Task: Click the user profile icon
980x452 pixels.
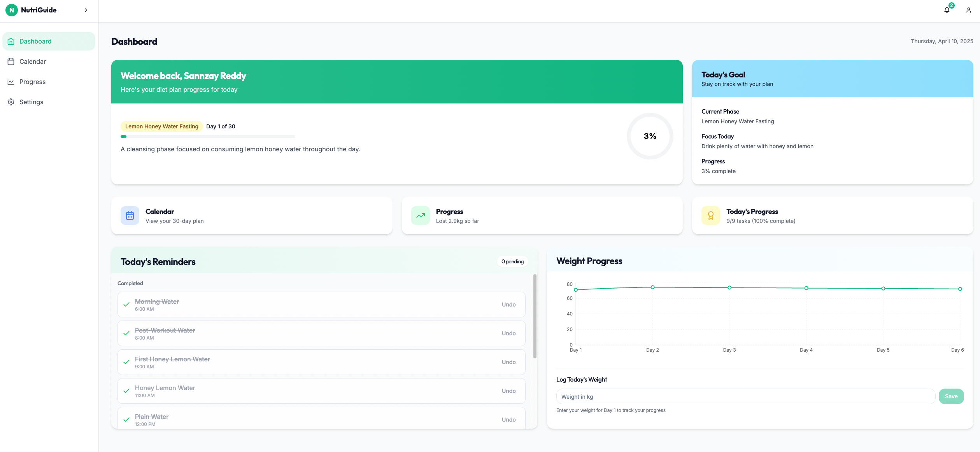Action: click(968, 10)
